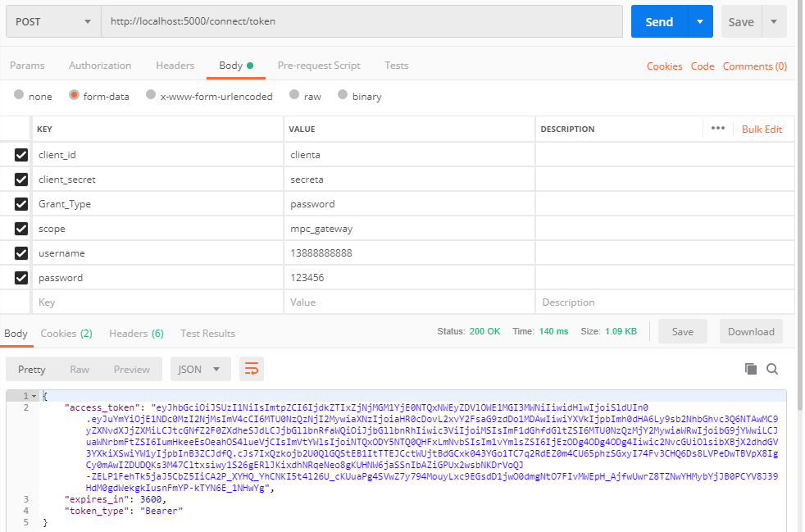Collapse the JSON object on line 1
The height and width of the screenshot is (532, 805).
coord(34,395)
